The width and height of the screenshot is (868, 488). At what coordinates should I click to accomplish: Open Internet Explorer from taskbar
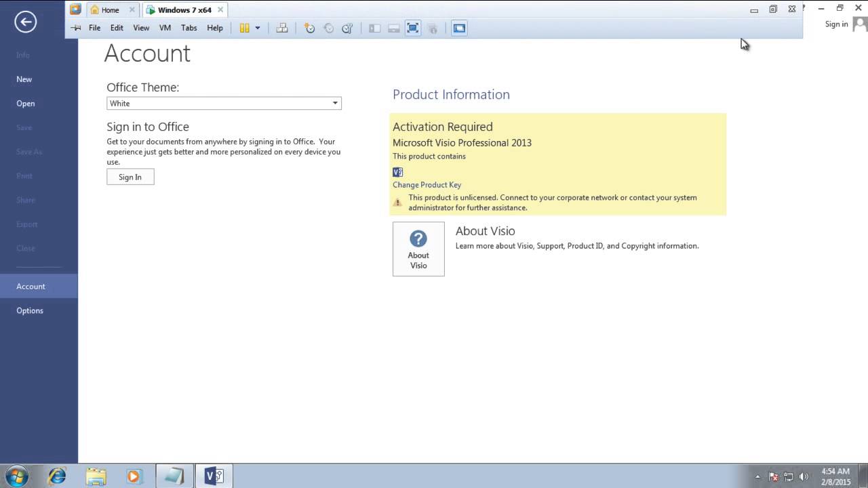[57, 476]
